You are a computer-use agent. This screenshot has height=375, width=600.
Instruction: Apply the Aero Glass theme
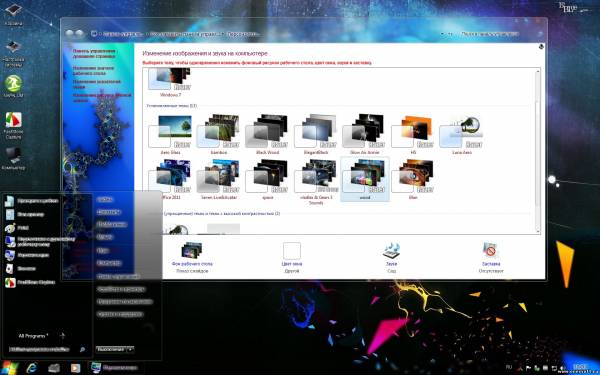(170, 131)
